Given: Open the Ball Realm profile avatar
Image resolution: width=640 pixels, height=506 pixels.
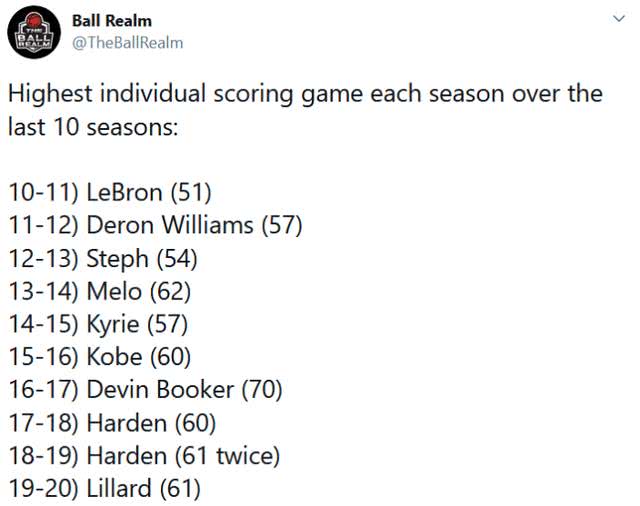Looking at the screenshot, I should pos(34,32).
